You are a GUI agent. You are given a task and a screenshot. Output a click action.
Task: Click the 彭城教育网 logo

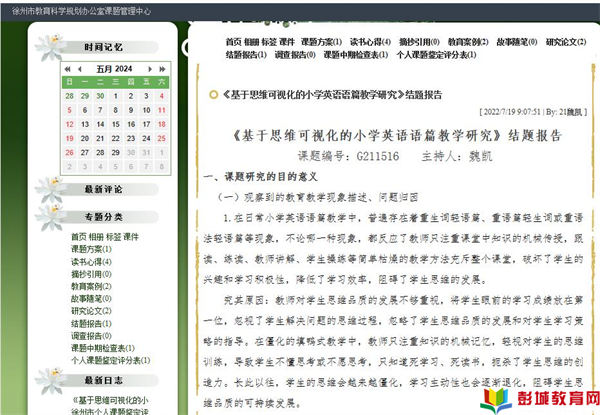[540, 400]
